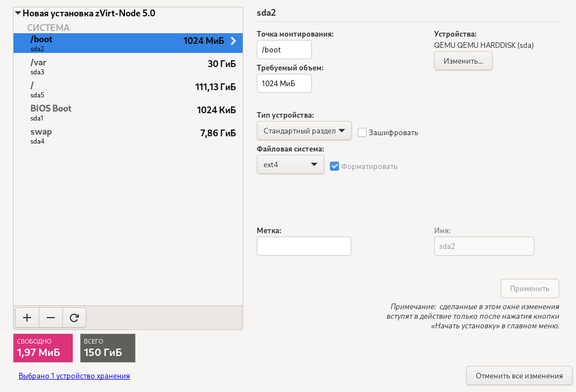Image resolution: width=576 pixels, height=392 pixels.
Task: Click the Изменить... devices button
Action: coord(463,61)
